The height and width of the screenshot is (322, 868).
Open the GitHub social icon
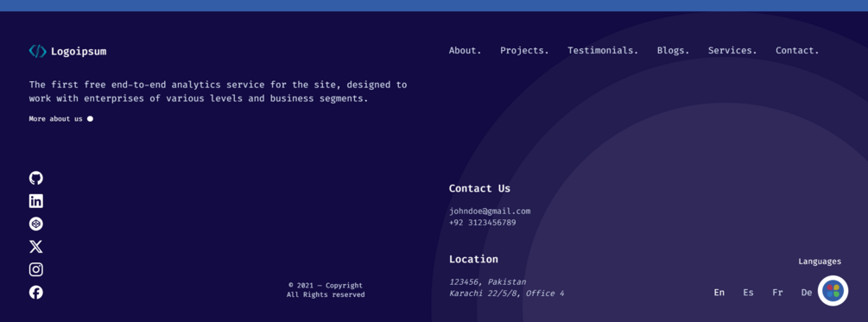[36, 178]
